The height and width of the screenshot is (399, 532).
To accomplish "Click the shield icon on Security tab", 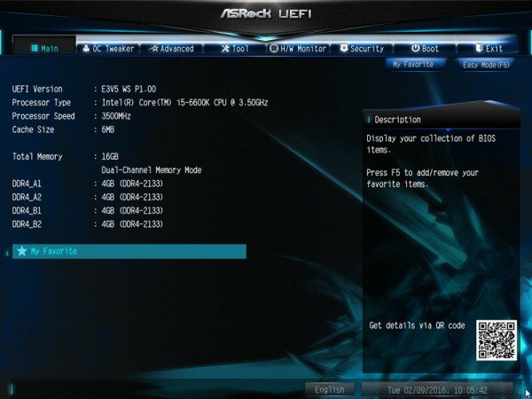I will [x=344, y=48].
